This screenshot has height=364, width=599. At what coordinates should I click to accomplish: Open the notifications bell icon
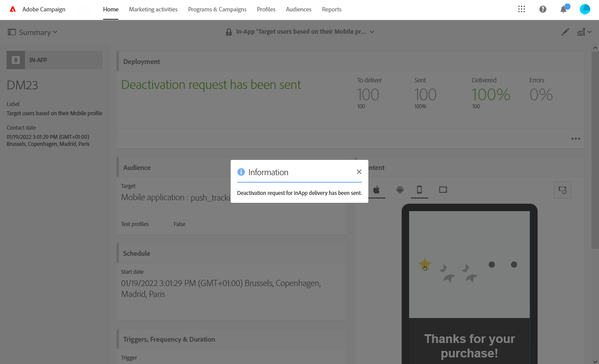point(563,9)
